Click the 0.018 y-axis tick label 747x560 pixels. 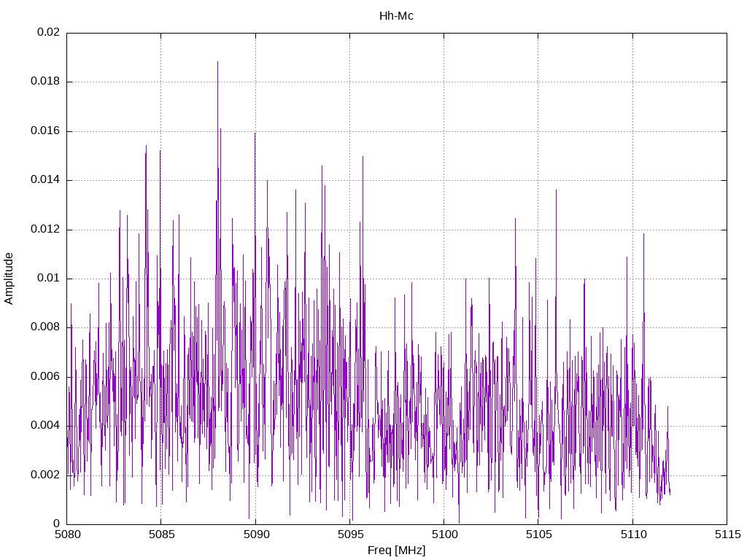(x=45, y=82)
